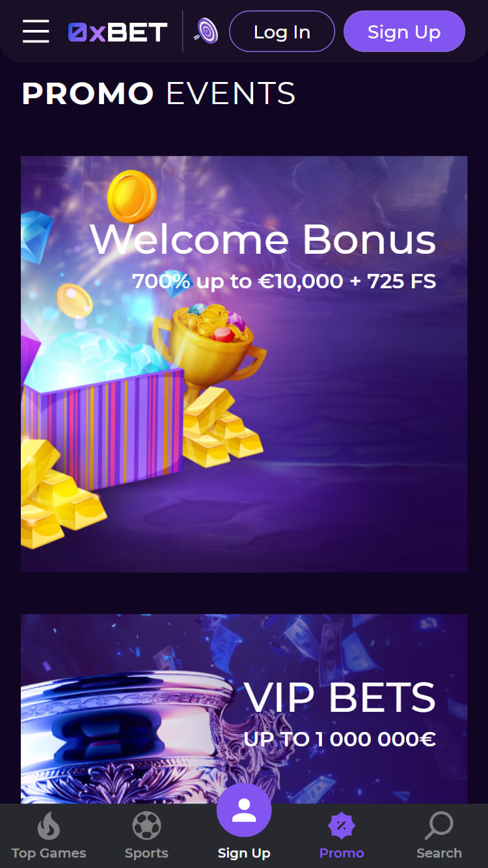Screen dimensions: 488x868
Task: Select the Sports tab label
Action: pos(146,853)
